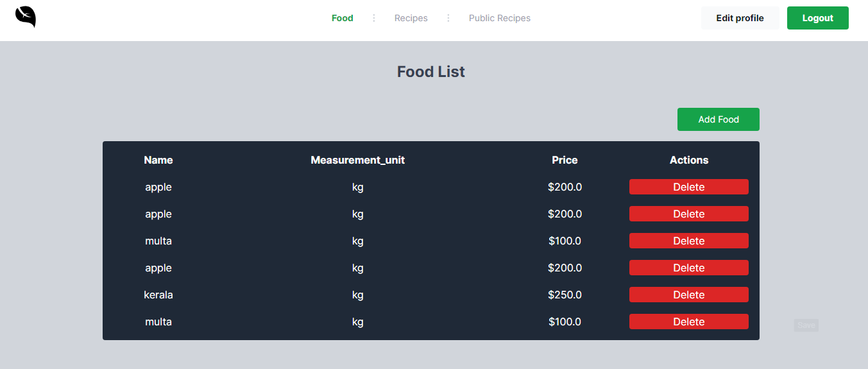
Task: Click the Actions column header
Action: tap(689, 160)
